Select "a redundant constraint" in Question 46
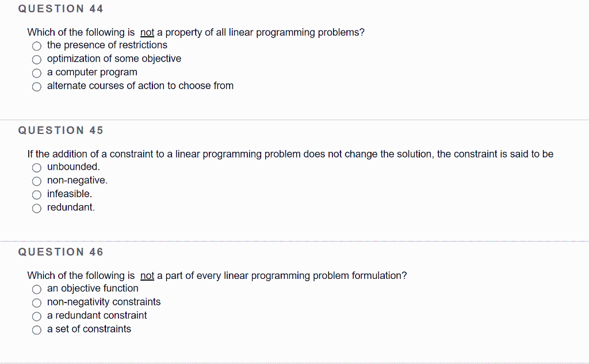Screen dimensions: 589x364 pos(36,316)
